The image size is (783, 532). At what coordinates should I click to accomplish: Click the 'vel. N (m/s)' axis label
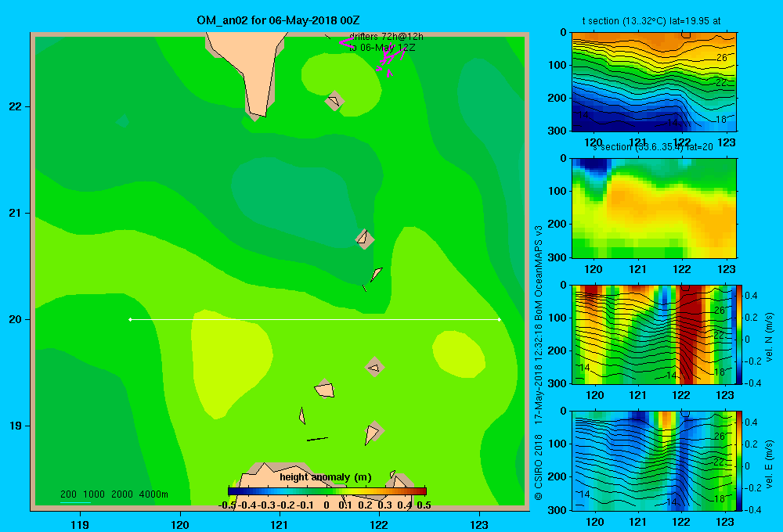click(x=769, y=337)
